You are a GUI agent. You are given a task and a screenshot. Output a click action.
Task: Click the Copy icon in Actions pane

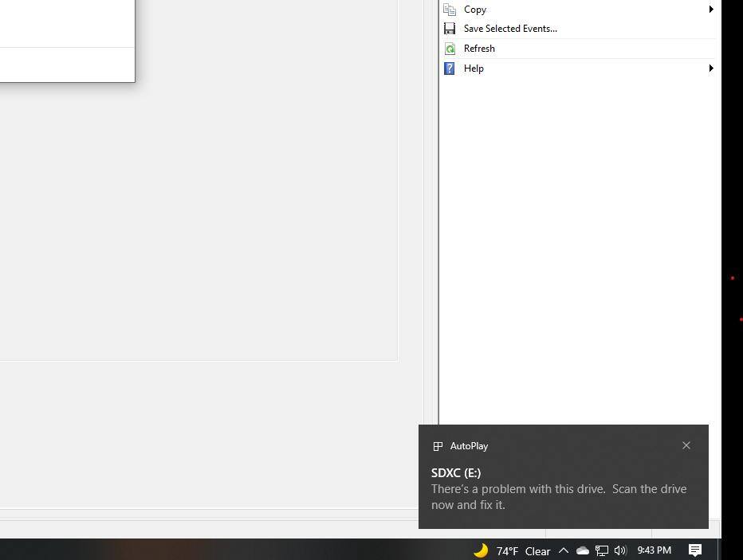450,10
